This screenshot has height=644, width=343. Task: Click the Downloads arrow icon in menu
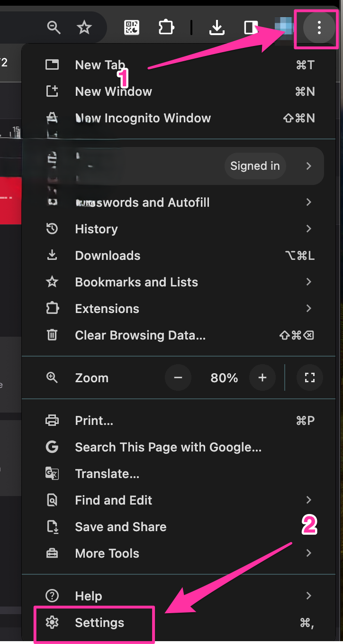coord(52,256)
